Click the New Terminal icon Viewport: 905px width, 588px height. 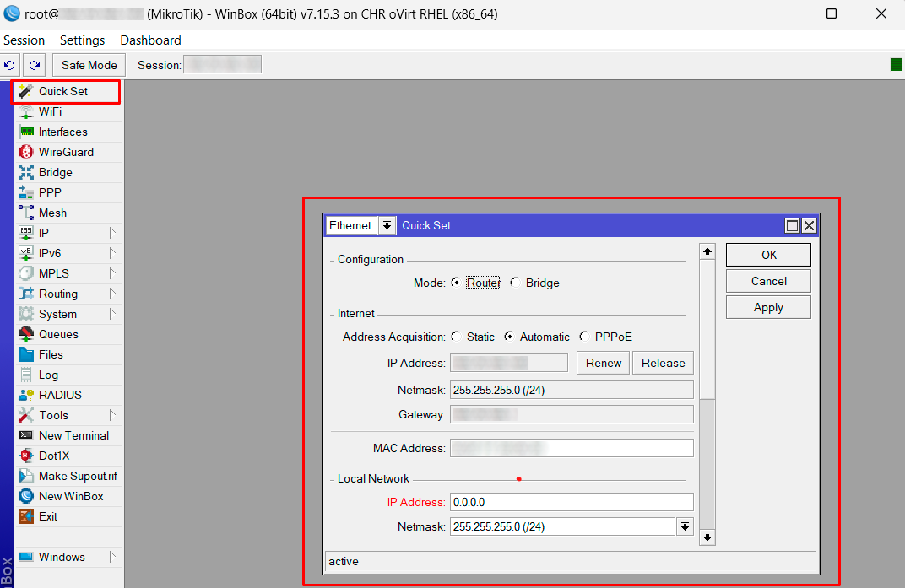click(25, 435)
